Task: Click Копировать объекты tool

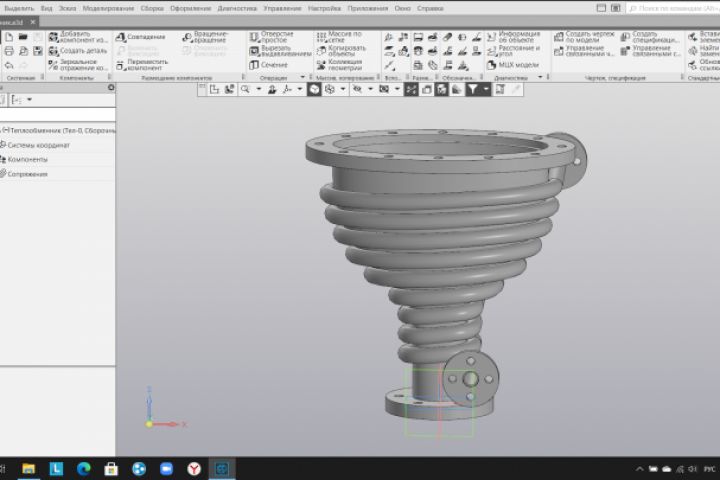Action: 342,51
